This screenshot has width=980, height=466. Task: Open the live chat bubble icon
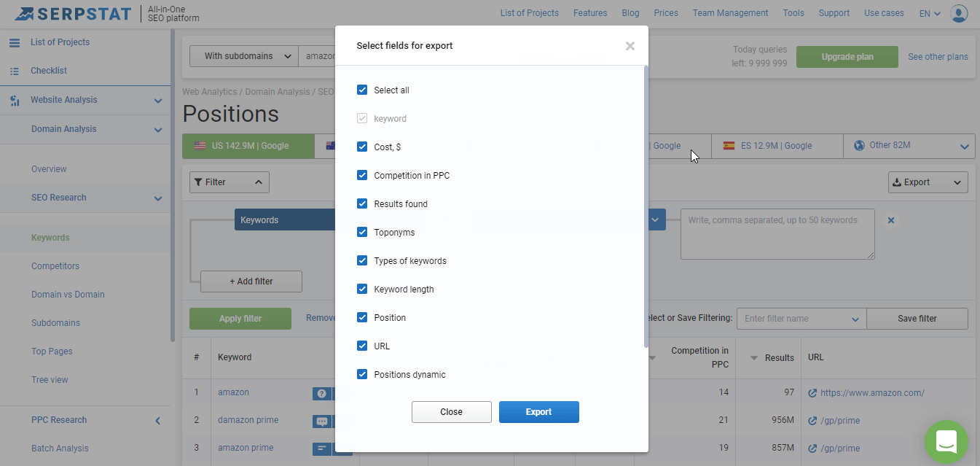[946, 442]
